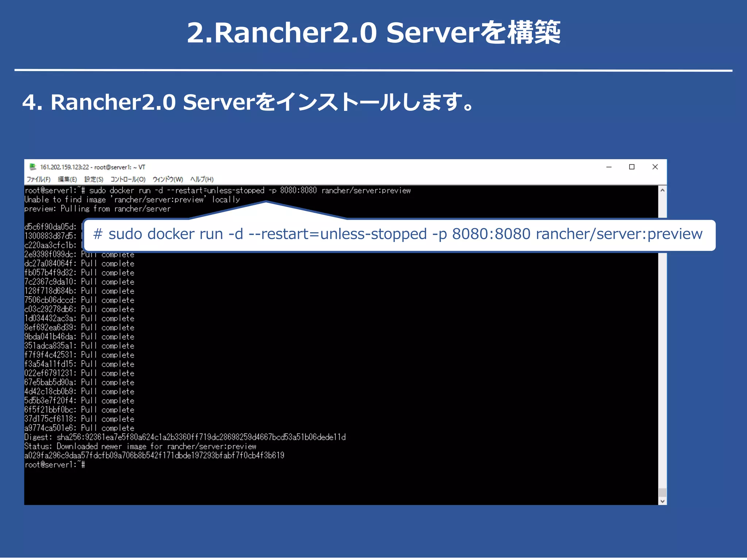Open the 設定(S) menu

pyautogui.click(x=94, y=179)
